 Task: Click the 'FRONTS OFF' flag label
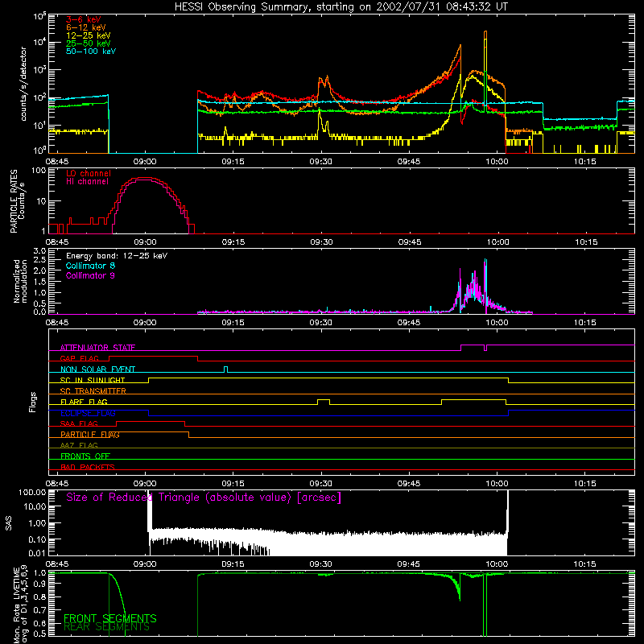85,456
